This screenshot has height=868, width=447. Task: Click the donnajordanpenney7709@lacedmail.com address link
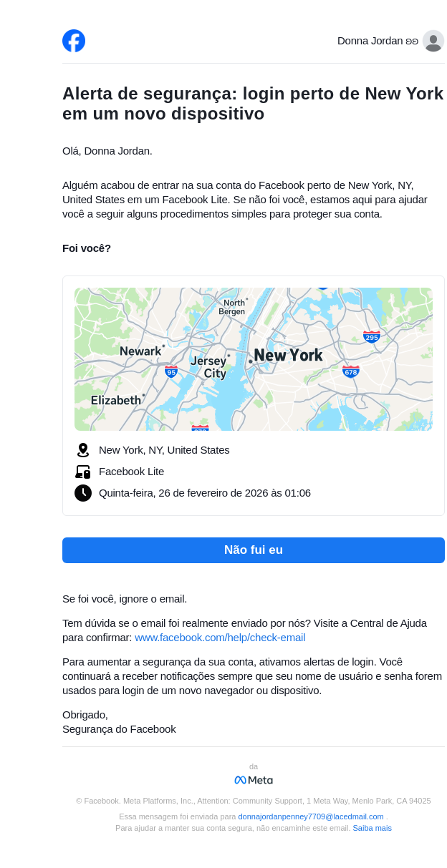[311, 816]
